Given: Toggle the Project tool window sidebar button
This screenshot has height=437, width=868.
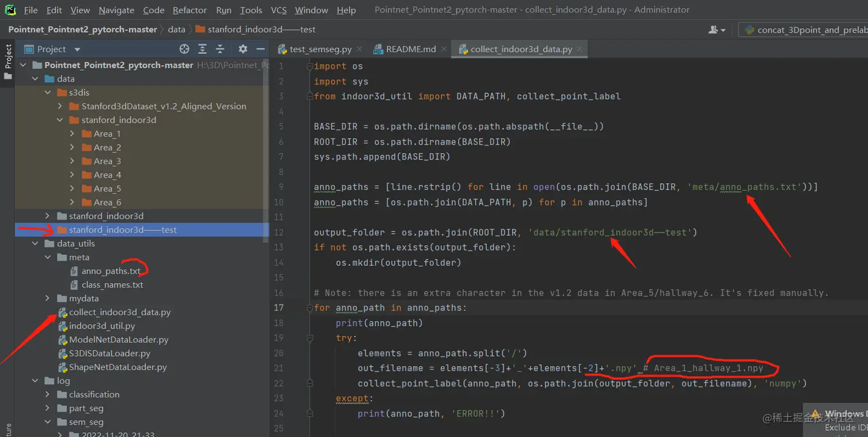Looking at the screenshot, I should coord(8,62).
